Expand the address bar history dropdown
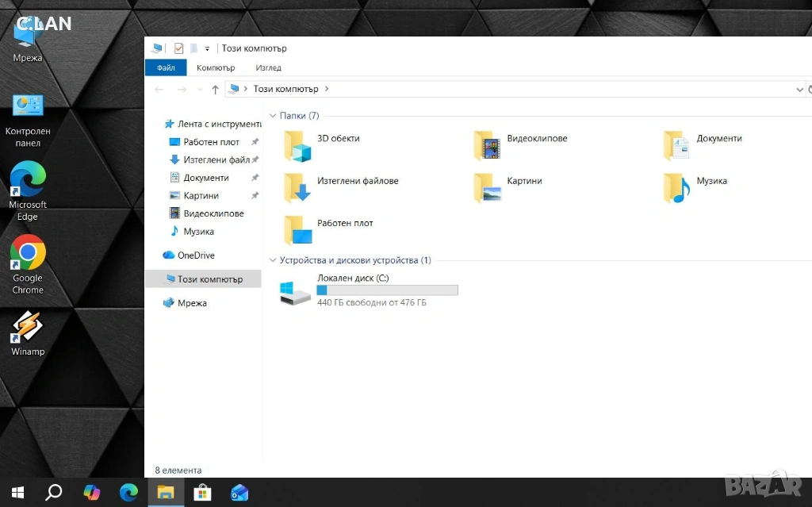 [799, 90]
